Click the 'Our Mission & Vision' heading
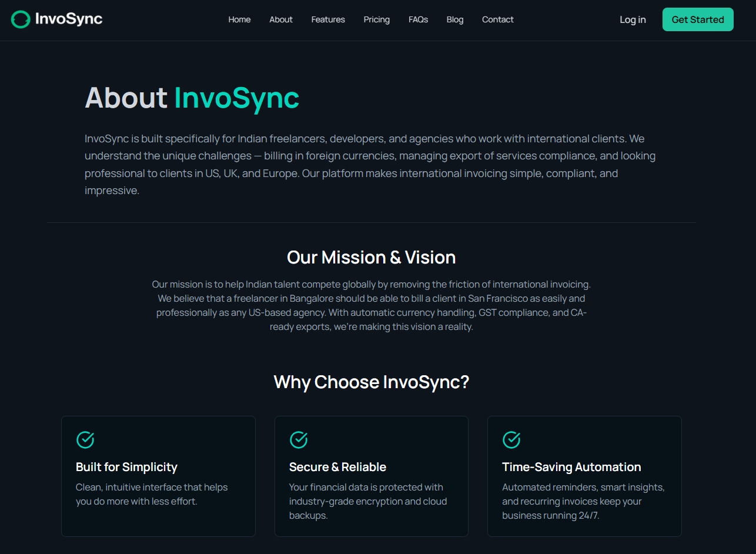Image resolution: width=756 pixels, height=554 pixels. tap(371, 257)
